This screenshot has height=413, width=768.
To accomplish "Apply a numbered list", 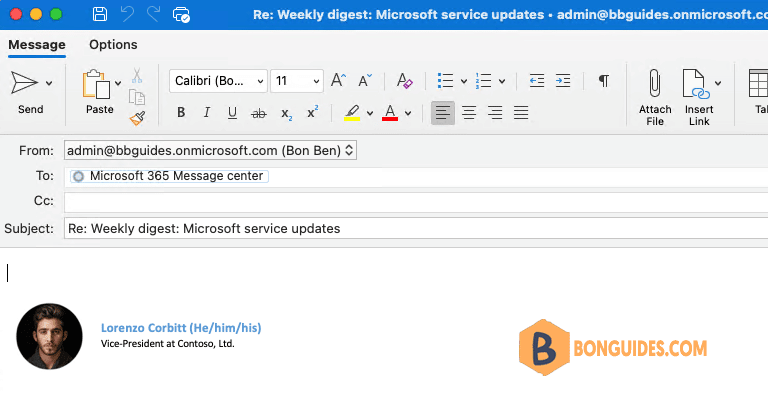I will click(483, 81).
